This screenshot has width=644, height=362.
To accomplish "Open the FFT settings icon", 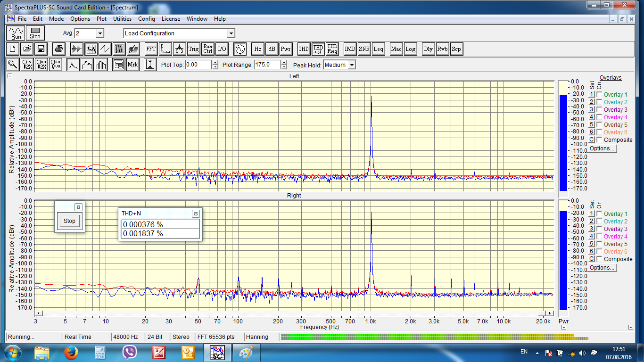I will pos(151,49).
